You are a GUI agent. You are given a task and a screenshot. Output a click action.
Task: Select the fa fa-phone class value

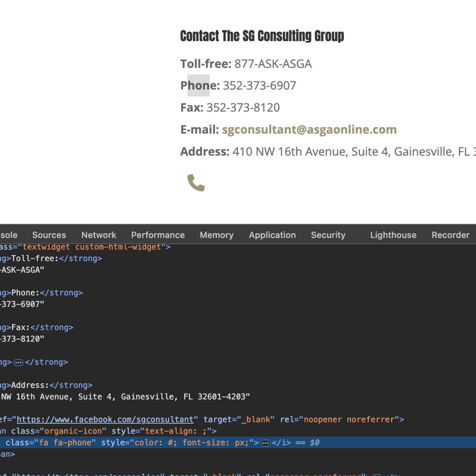(x=65, y=443)
